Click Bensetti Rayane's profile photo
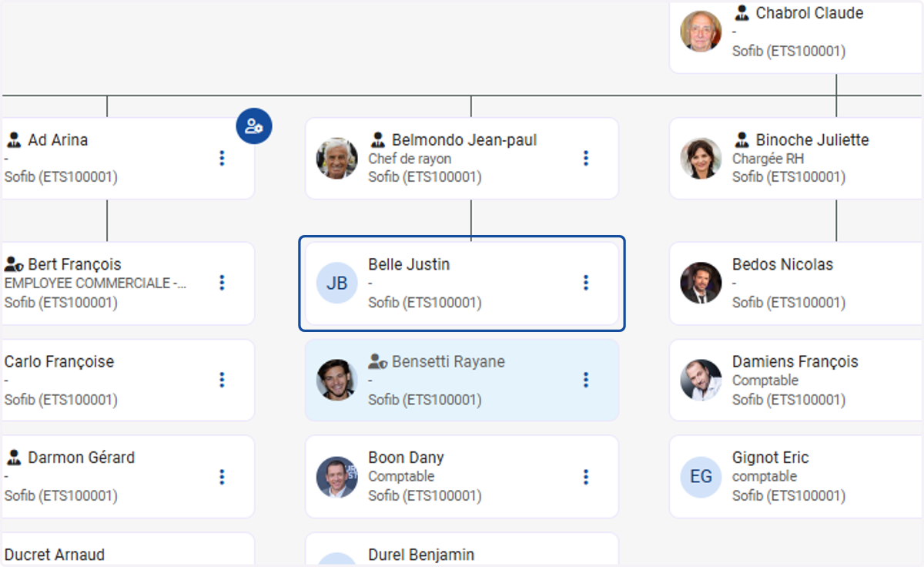The width and height of the screenshot is (924, 567). (337, 380)
